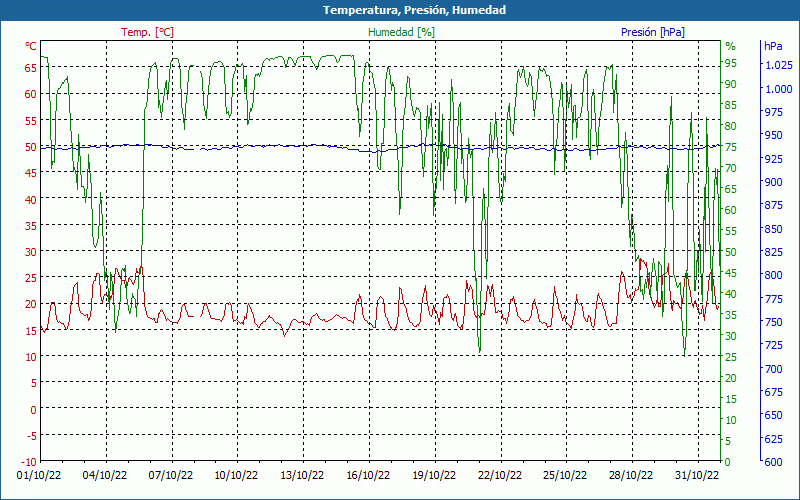Click the 75 value on humidity axis
The height and width of the screenshot is (500, 800).
click(x=731, y=147)
